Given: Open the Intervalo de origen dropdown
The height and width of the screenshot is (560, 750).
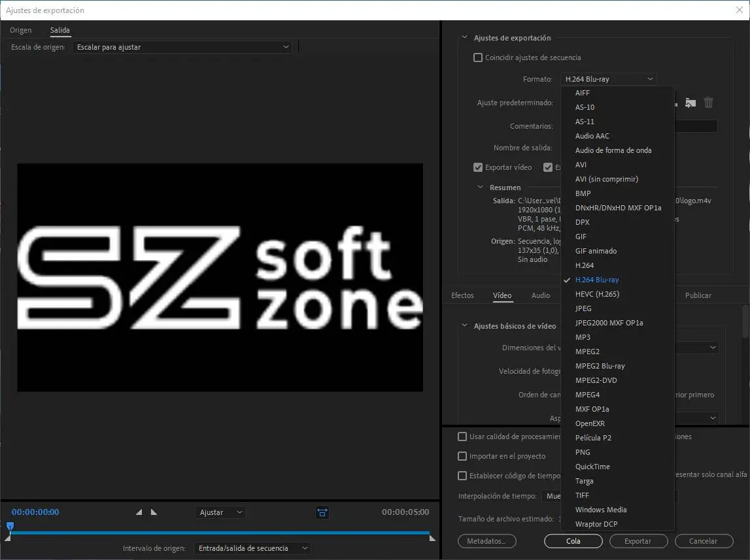Looking at the screenshot, I should point(252,548).
